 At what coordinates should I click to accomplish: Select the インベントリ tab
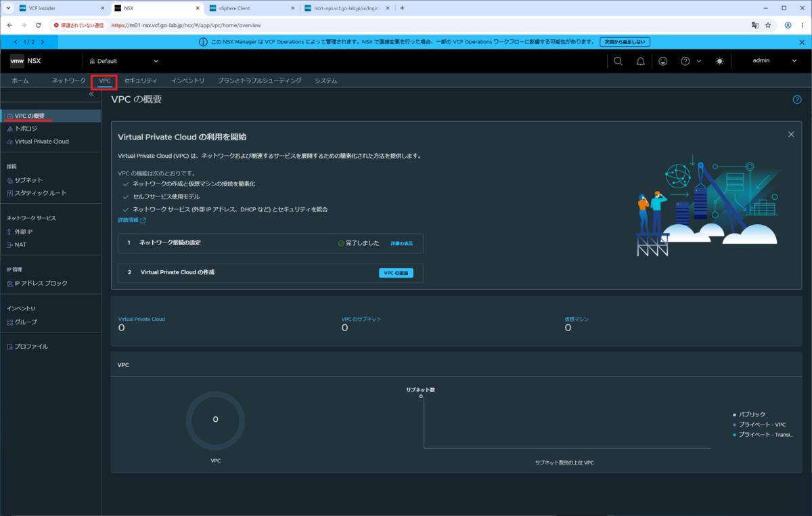pyautogui.click(x=187, y=81)
